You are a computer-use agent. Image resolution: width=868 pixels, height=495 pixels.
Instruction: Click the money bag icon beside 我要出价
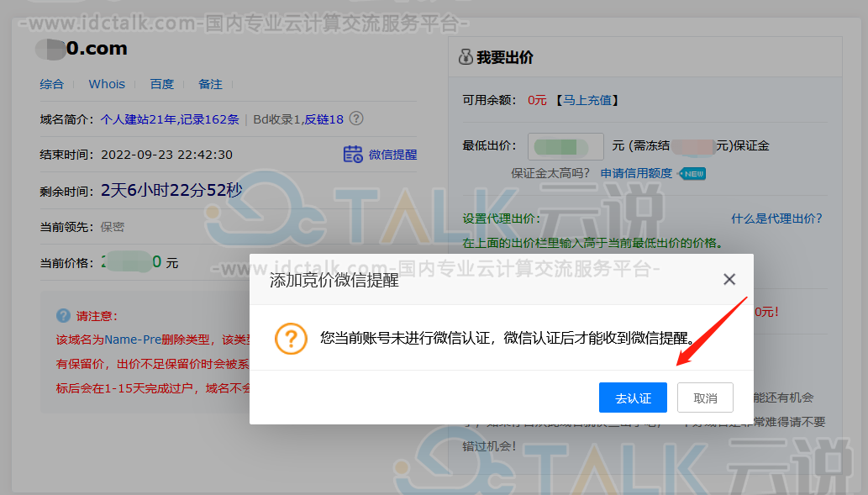466,56
